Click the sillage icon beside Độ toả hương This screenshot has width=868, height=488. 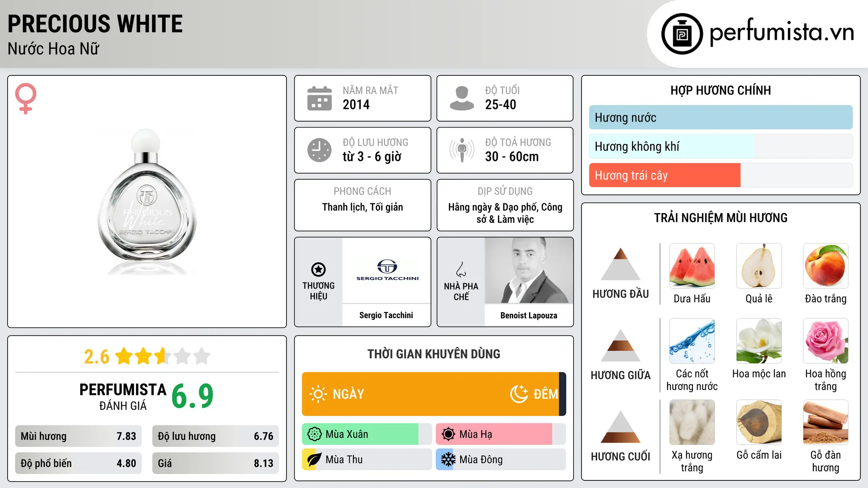tap(462, 150)
